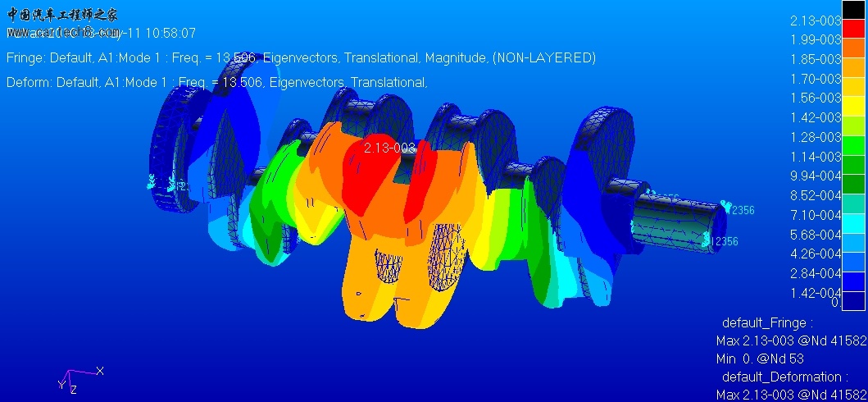Click the Chinese watermark logo at top

(62, 14)
